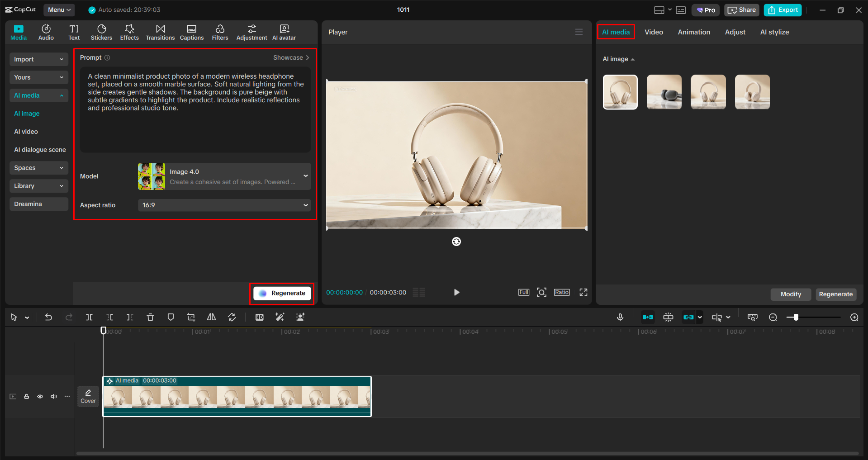Click the Regenerate button under the prompt
Image resolution: width=868 pixels, height=460 pixels.
pos(281,293)
